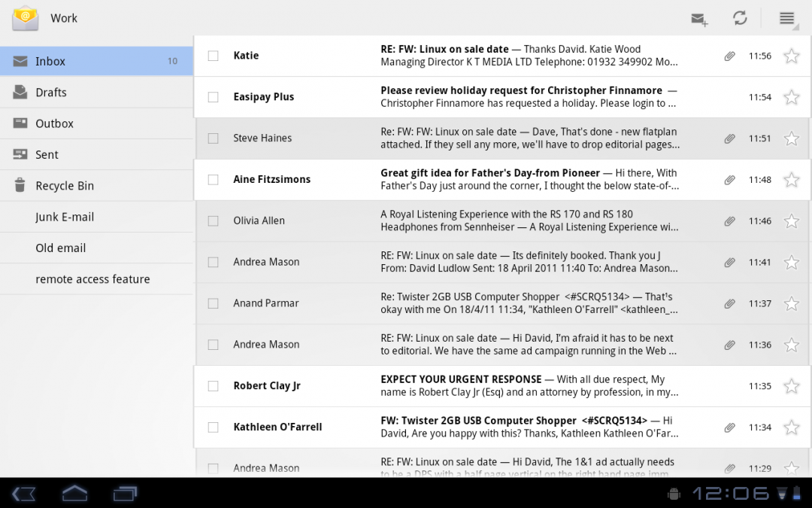Open the Old email folder
The height and width of the screenshot is (508, 812).
click(x=96, y=248)
